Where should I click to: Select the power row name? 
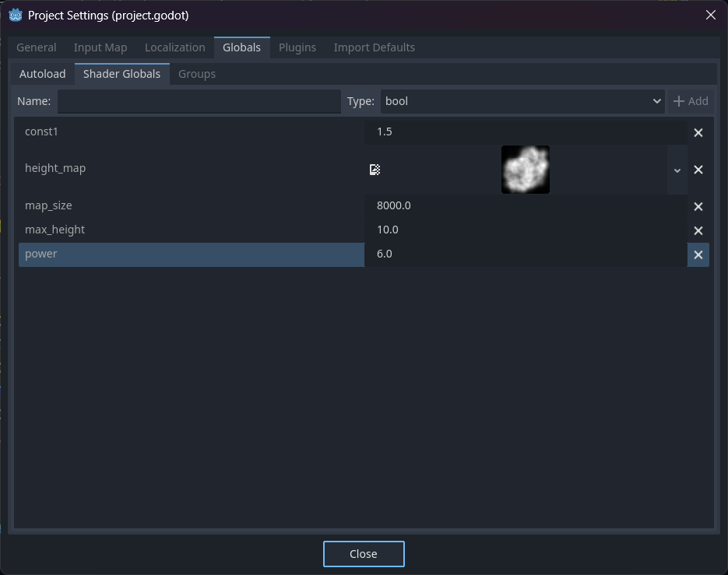(x=191, y=254)
